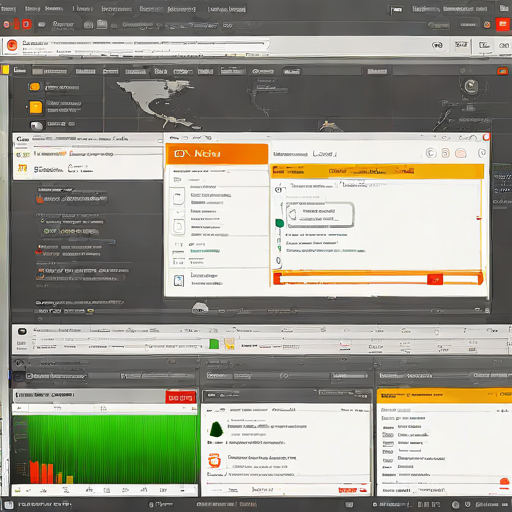Click the red circular icon beside address bar

tap(12, 45)
